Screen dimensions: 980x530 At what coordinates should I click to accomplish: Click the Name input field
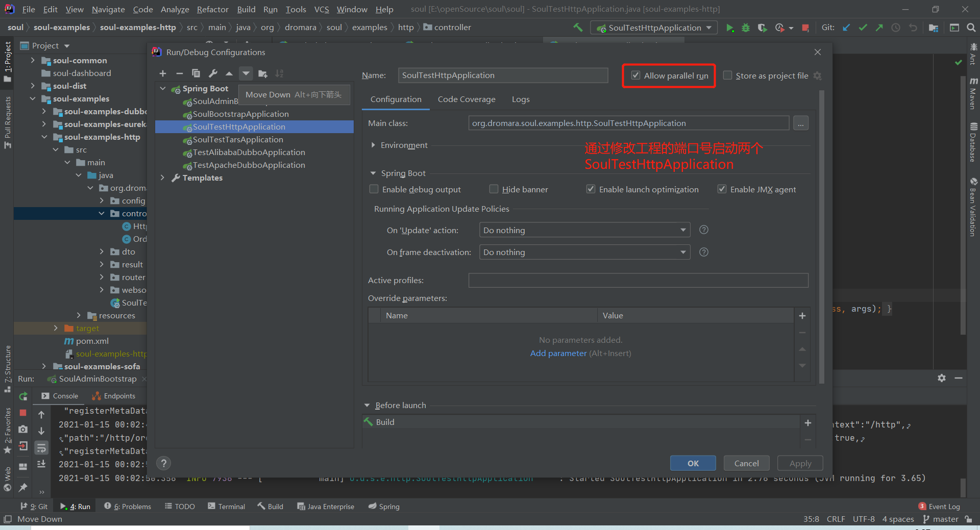coord(503,75)
